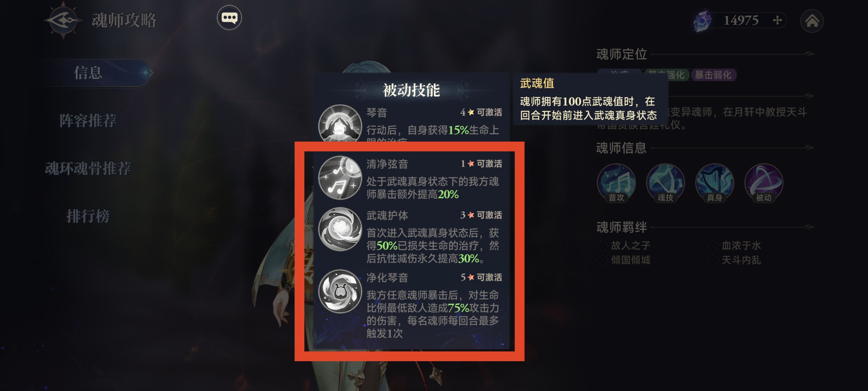Click the 琴音 passive skill icon
The height and width of the screenshot is (391, 868).
tap(340, 123)
